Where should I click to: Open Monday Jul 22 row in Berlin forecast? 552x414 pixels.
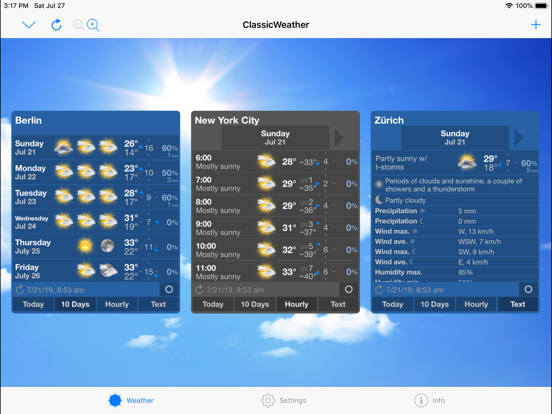point(96,172)
